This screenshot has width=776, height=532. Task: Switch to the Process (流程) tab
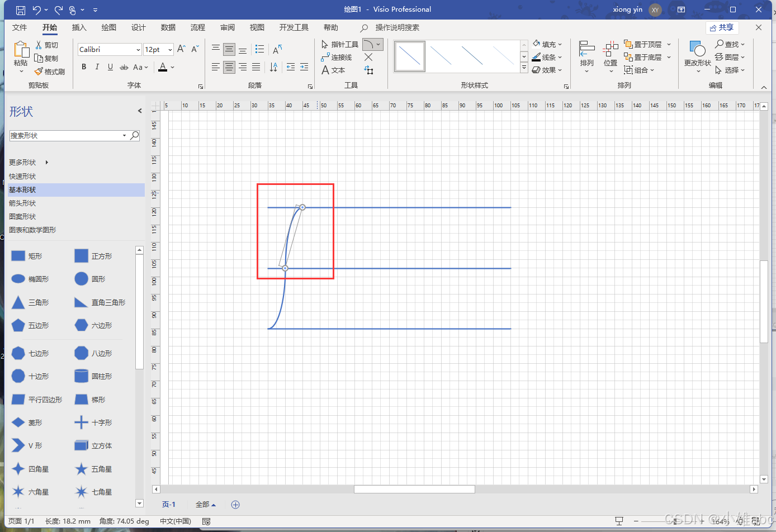click(198, 27)
